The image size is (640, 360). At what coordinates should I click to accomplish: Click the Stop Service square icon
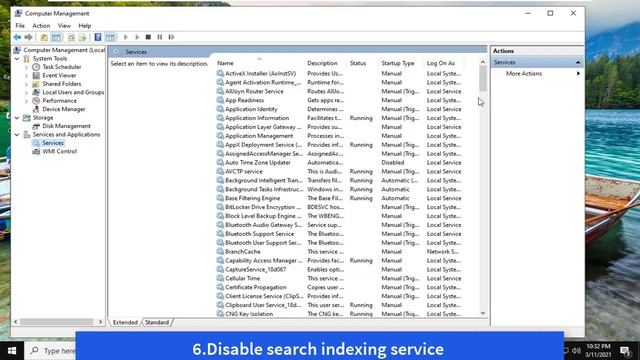[148, 37]
